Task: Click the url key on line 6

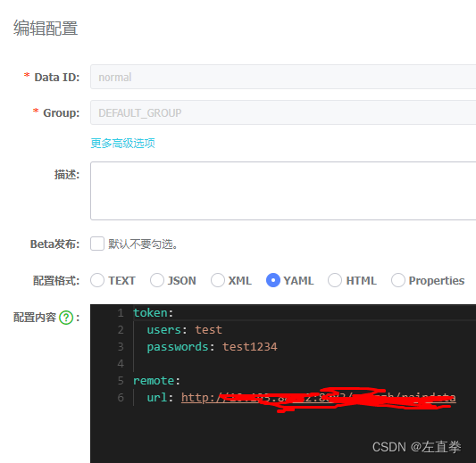Action: click(x=156, y=398)
